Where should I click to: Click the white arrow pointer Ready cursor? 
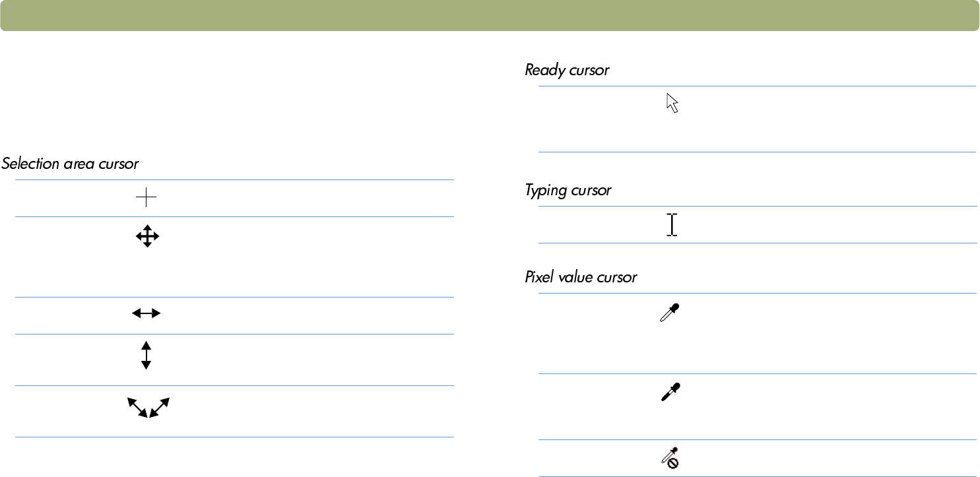tap(672, 103)
